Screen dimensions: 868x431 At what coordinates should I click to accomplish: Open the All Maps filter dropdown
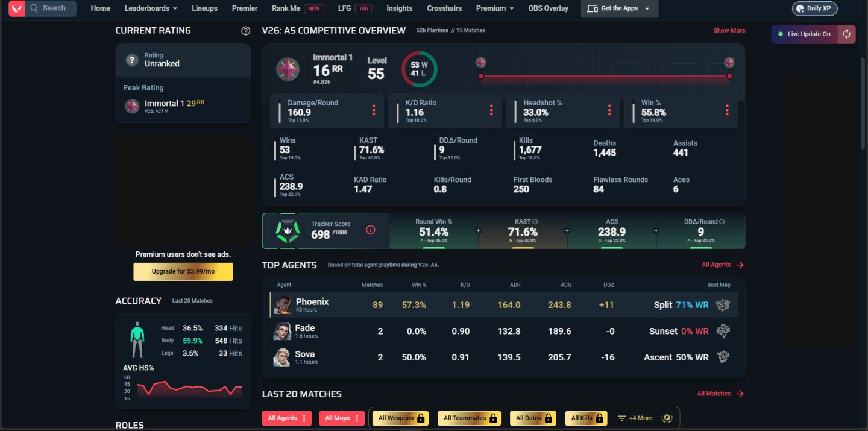pos(342,418)
